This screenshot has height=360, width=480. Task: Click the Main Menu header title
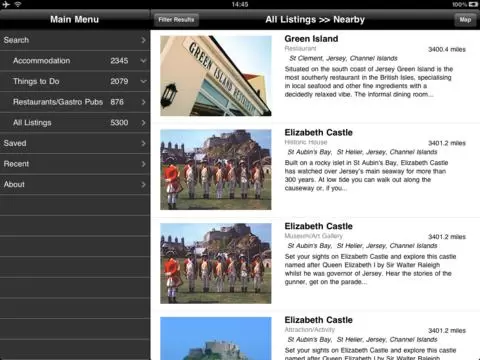[x=75, y=19]
